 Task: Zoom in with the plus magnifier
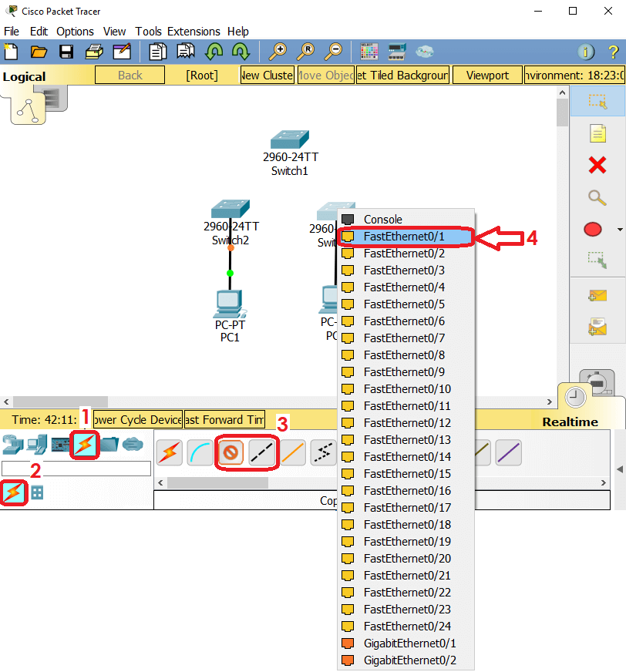(x=278, y=52)
